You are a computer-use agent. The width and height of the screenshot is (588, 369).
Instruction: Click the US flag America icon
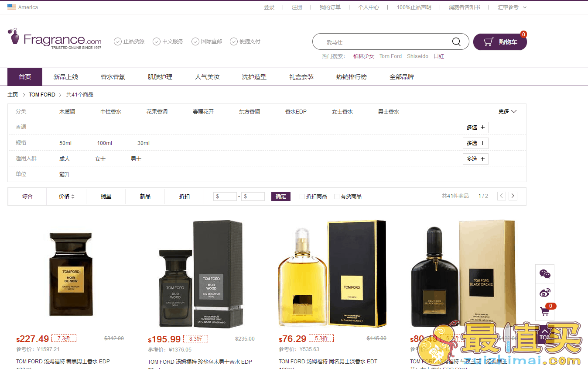coord(12,7)
